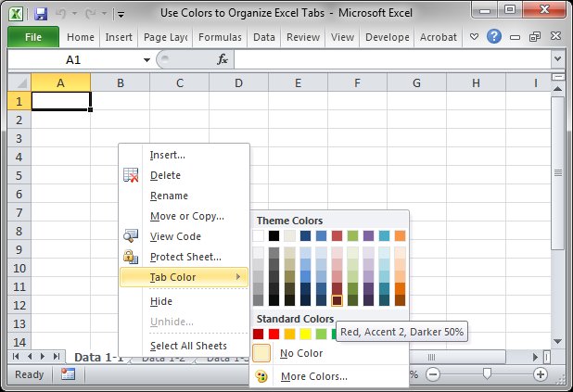The height and width of the screenshot is (392, 573).
Task: Switch to the Data 1-1 sheet tab
Action: 98,358
